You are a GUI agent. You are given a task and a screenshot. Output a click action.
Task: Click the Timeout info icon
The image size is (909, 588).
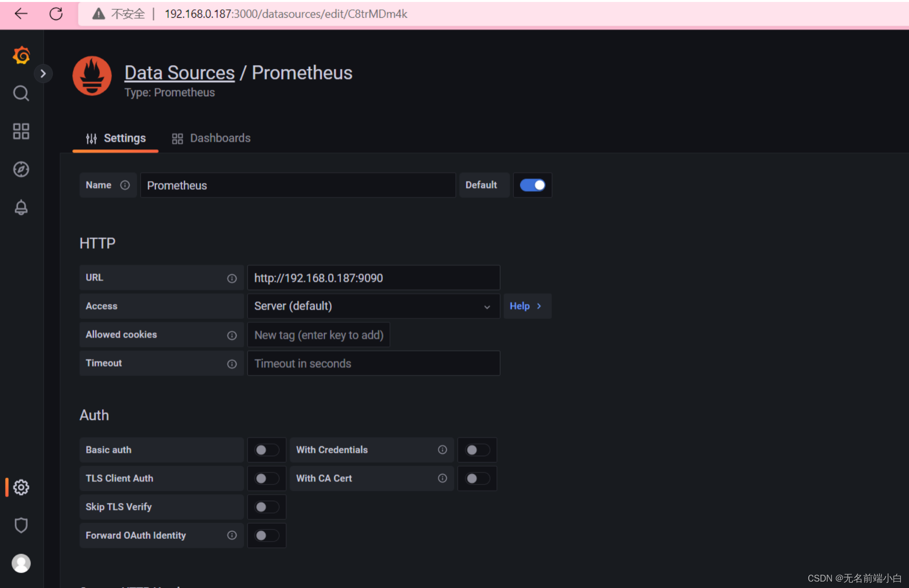pyautogui.click(x=232, y=364)
